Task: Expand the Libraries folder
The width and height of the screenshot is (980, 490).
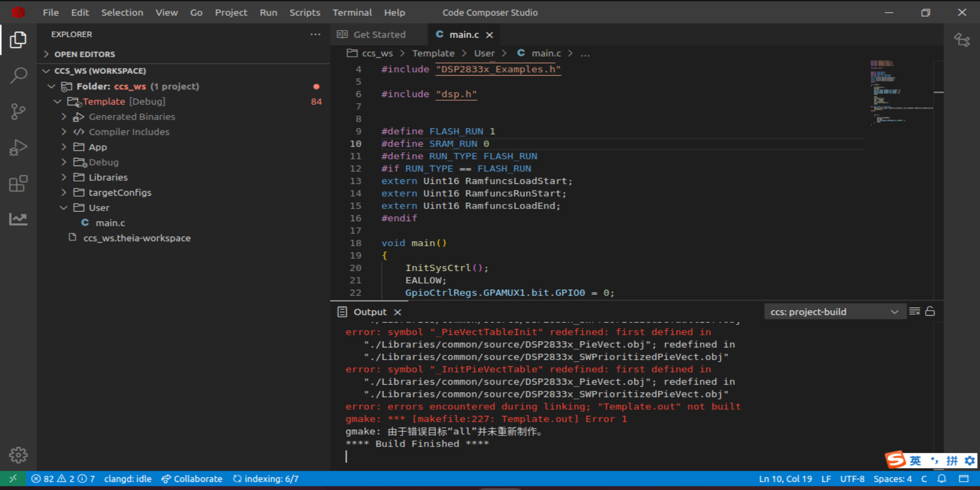Action: 64,177
